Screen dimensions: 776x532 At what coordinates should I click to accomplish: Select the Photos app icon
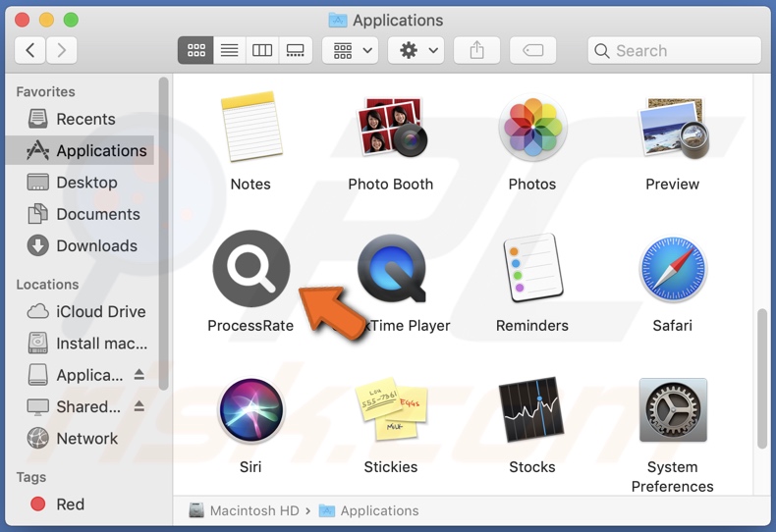click(x=532, y=127)
